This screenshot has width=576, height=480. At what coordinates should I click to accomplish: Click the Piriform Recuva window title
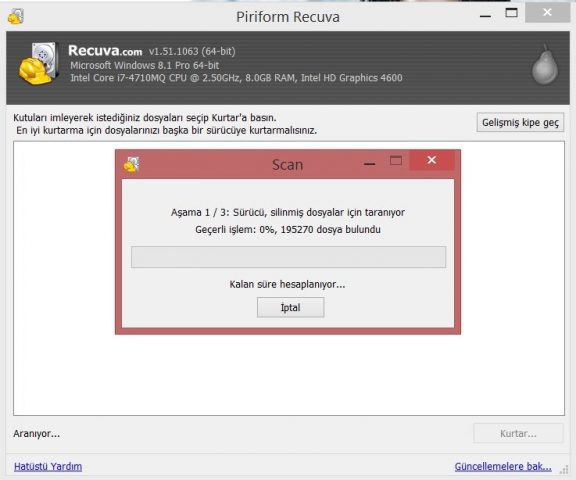[288, 17]
